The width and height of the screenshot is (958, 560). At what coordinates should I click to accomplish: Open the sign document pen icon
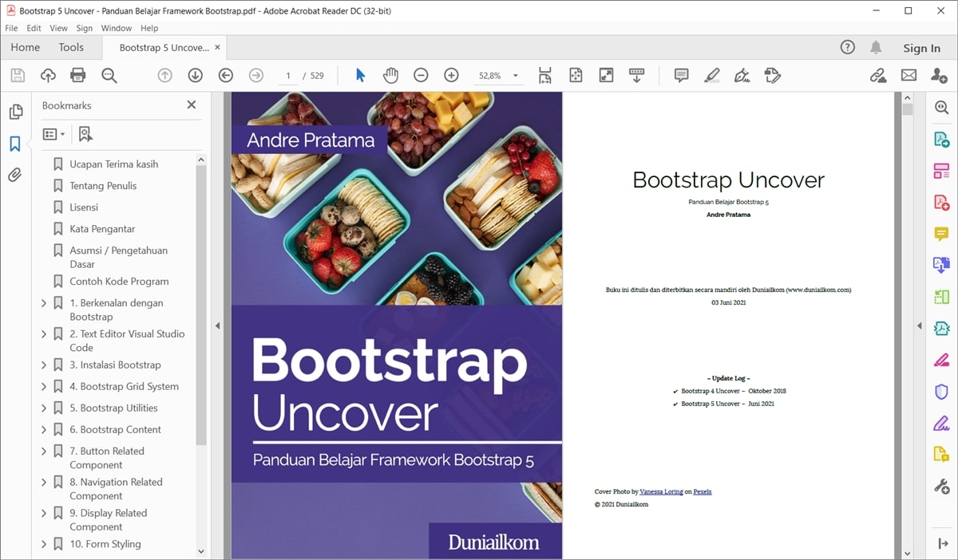point(742,76)
